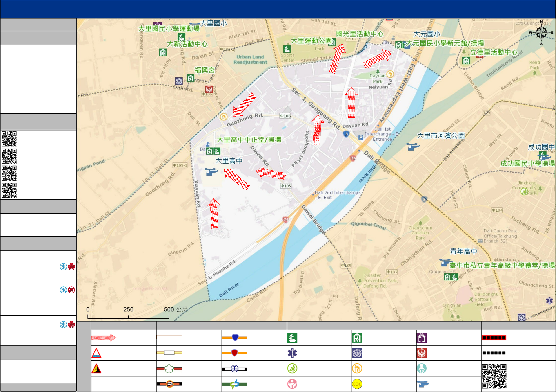The image size is (556, 392).
Task: Click the blue star-of-life legend icon
Action: pyautogui.click(x=292, y=353)
